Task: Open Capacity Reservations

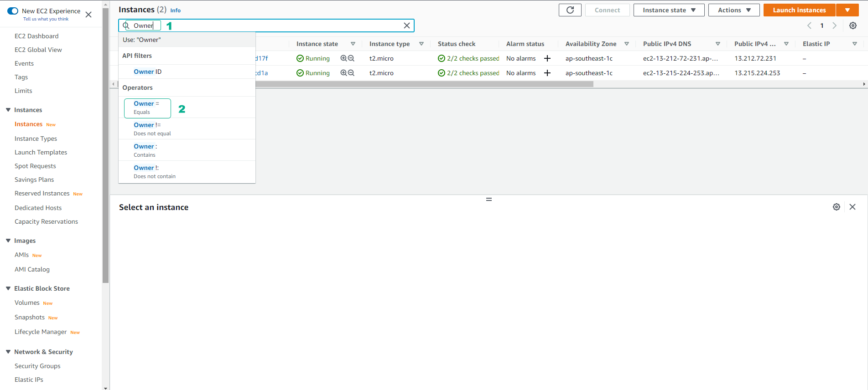Action: coord(46,221)
